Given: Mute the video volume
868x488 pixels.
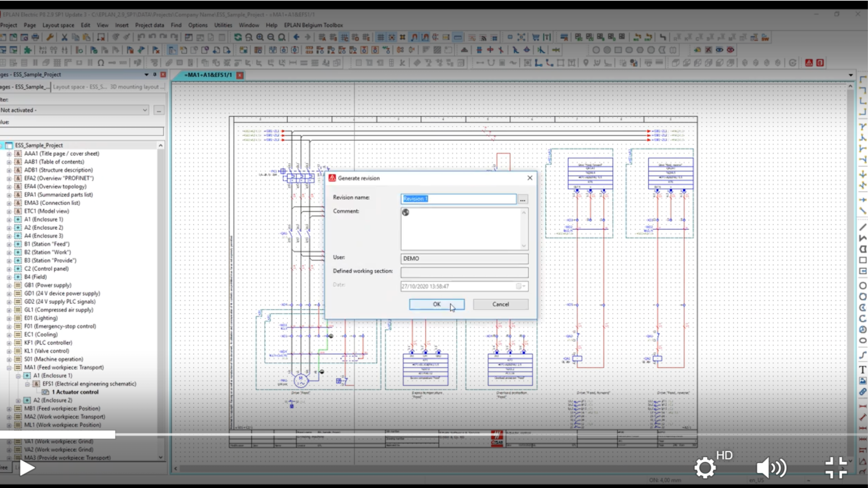Looking at the screenshot, I should point(771,468).
